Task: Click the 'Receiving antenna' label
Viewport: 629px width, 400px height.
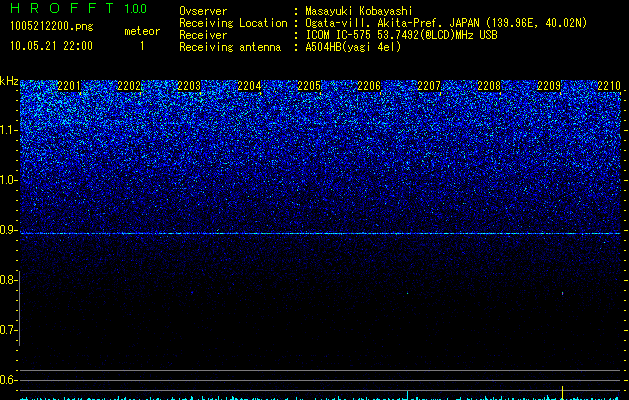Action: [x=230, y=47]
